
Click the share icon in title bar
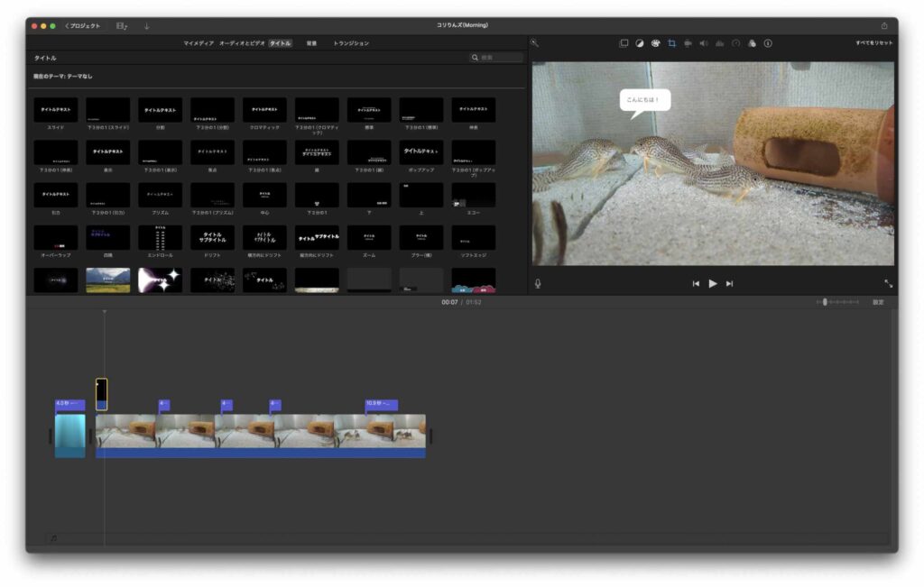point(884,25)
